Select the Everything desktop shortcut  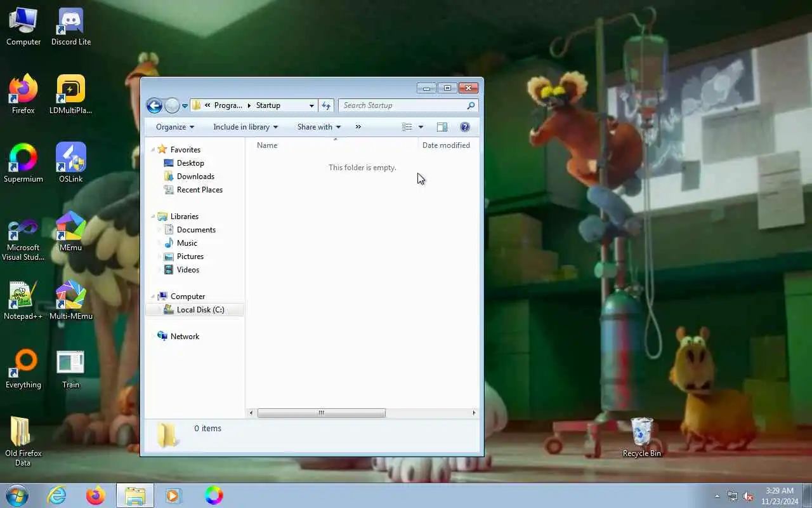[x=23, y=370]
